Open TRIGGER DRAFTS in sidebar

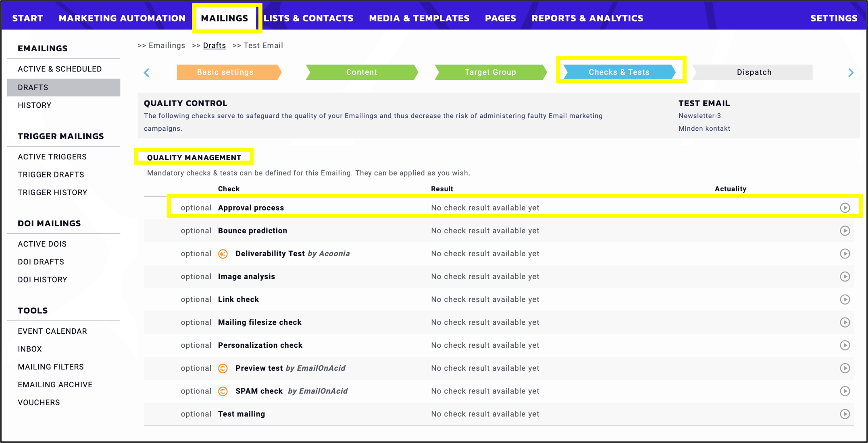pos(51,175)
